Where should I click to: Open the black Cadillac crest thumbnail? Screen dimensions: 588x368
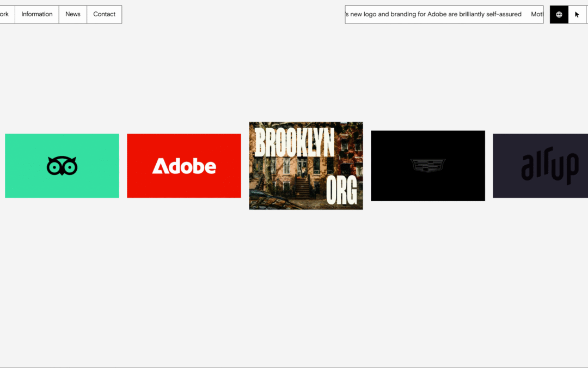click(428, 166)
